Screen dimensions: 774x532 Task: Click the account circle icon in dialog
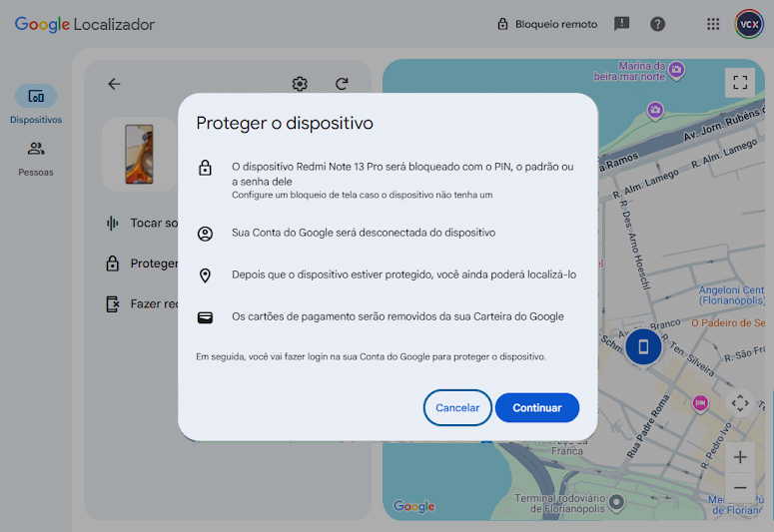205,234
